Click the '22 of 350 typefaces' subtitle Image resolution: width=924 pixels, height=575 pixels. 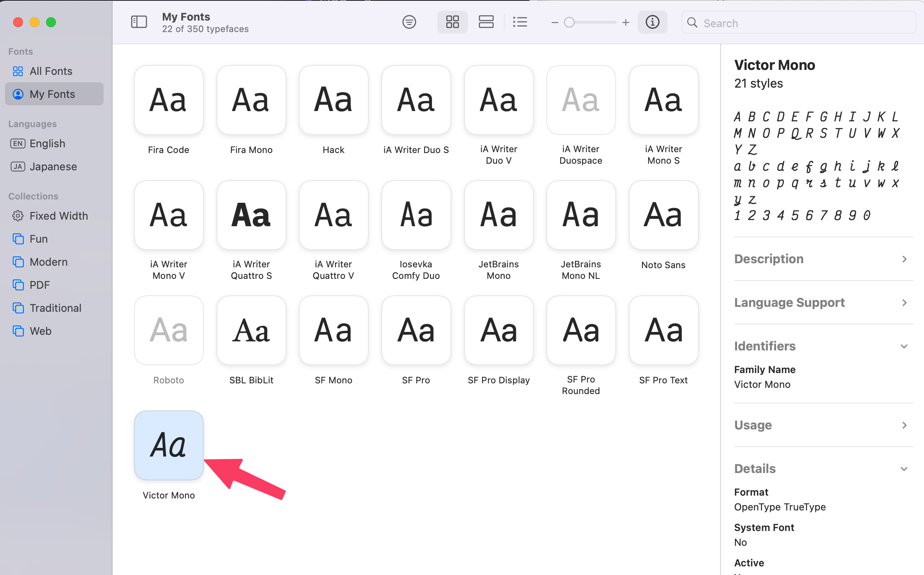[x=205, y=29]
